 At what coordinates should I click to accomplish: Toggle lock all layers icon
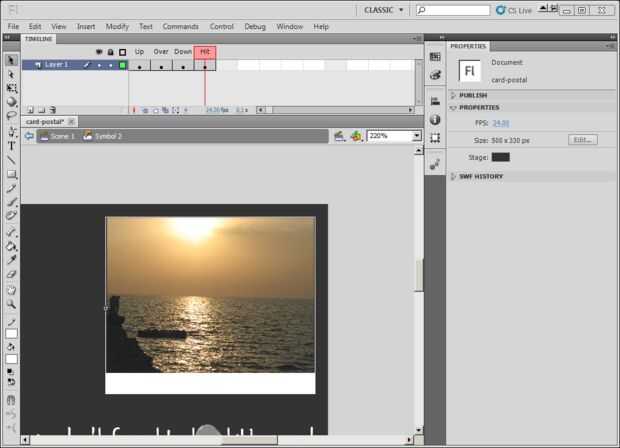point(110,52)
